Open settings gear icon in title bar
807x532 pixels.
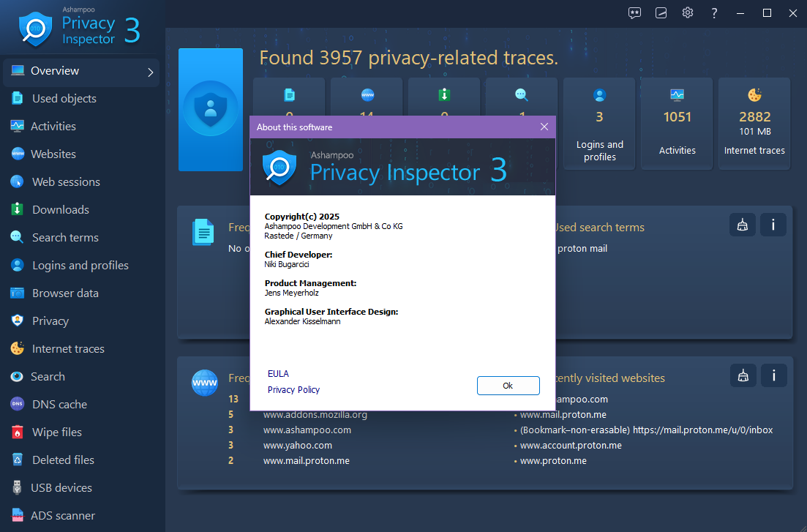tap(688, 13)
